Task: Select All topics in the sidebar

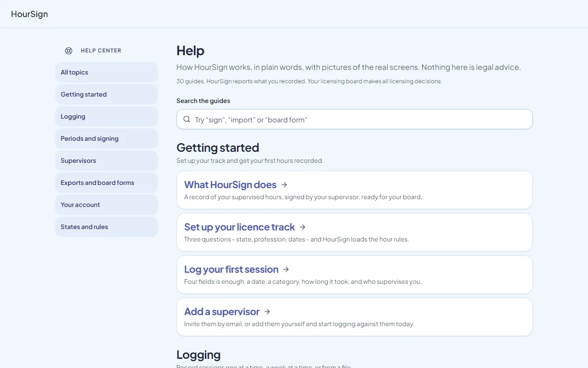Action: click(x=107, y=72)
